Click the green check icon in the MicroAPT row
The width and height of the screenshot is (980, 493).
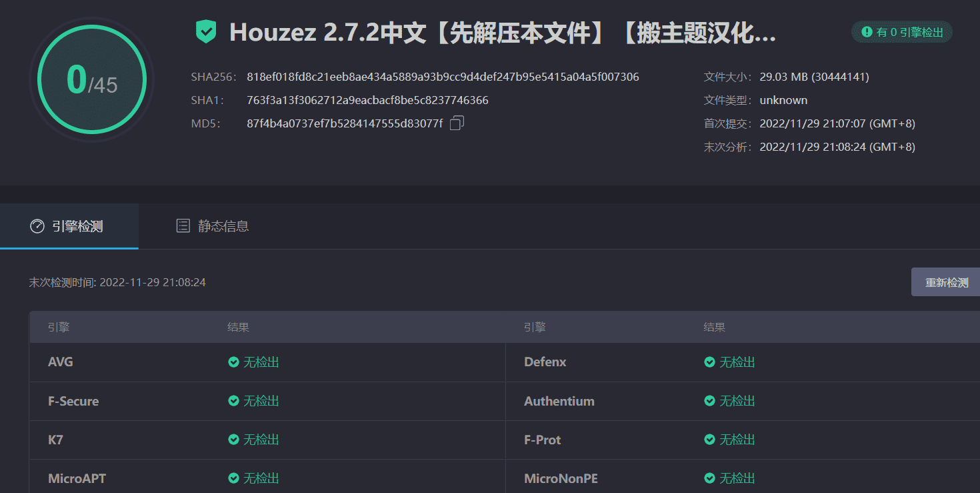point(233,478)
